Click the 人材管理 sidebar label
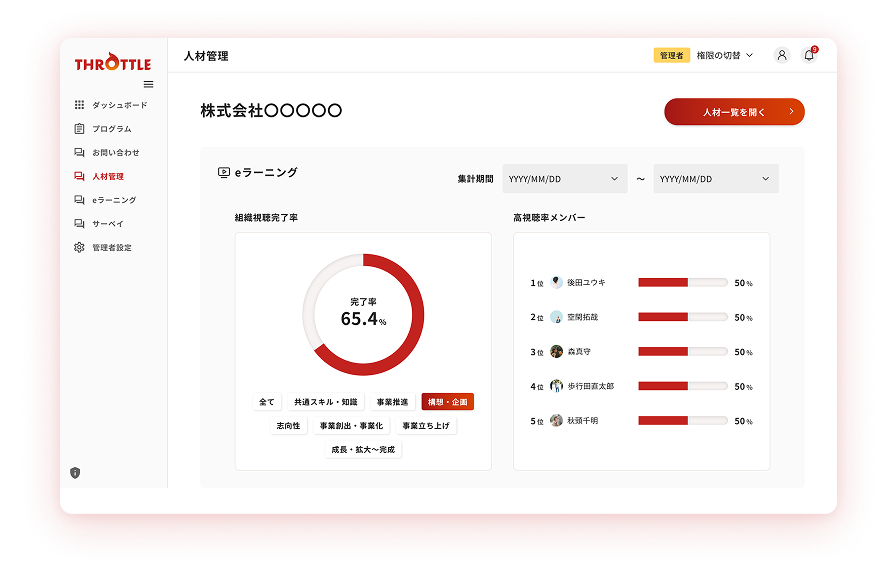The width and height of the screenshot is (896, 571). [108, 176]
